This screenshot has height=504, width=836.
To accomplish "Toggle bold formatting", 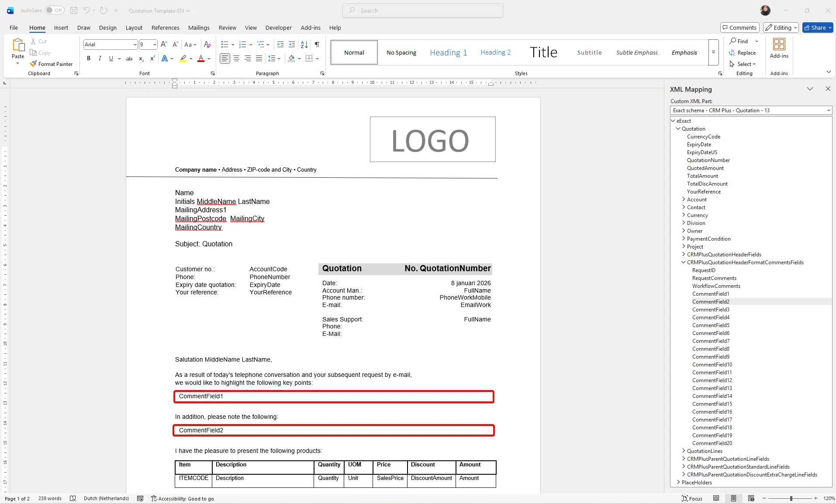I will click(x=89, y=59).
